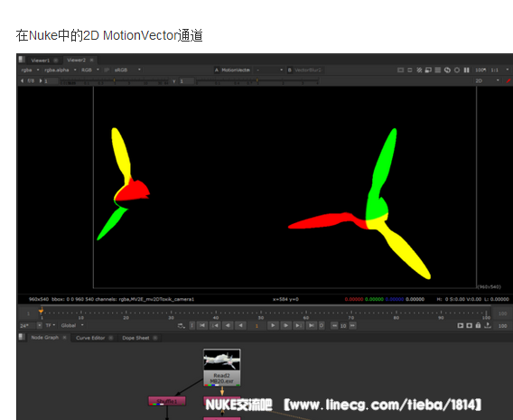Open the 24 fps dropdown
Viewport: 513px width, 420px height.
31,326
